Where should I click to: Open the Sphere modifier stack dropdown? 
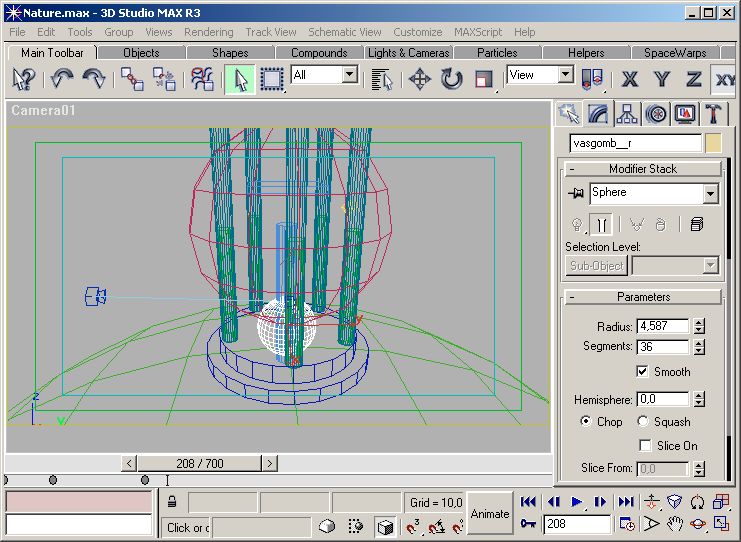click(710, 193)
